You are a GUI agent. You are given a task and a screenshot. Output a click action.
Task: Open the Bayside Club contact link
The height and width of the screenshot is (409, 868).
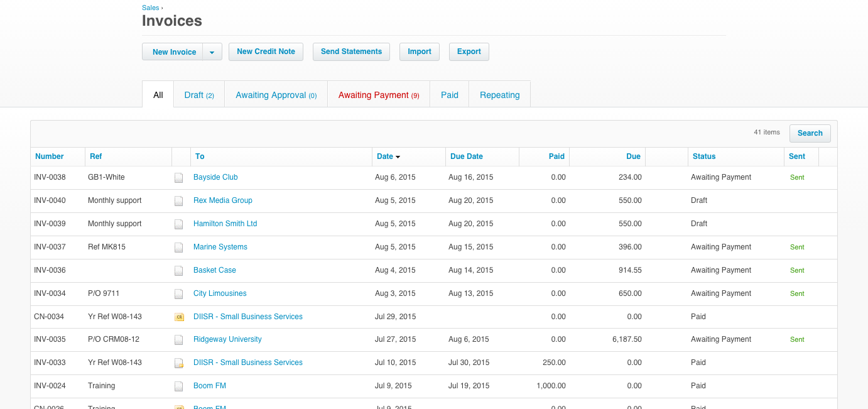point(215,177)
